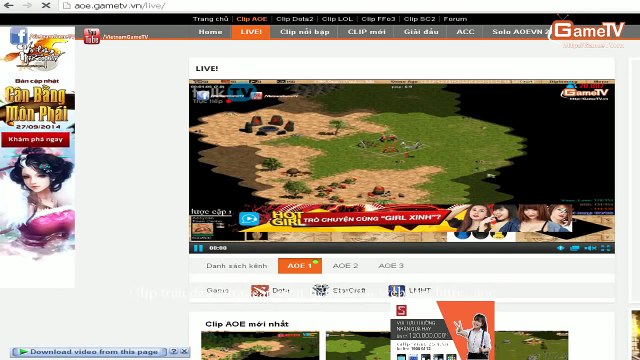Open the rightmost Clip AOE mới nhất thumbnail
Image resolution: width=640 pixels, height=360 pixels.
(x=531, y=345)
